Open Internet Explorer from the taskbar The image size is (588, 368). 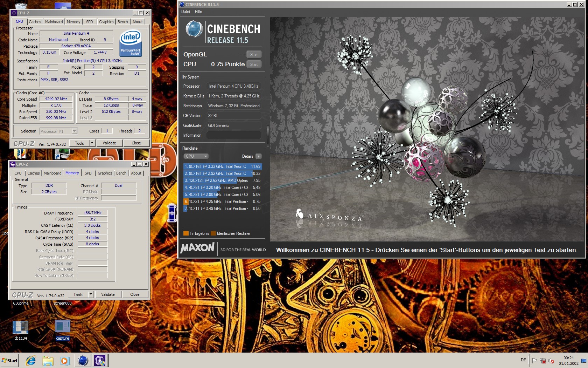point(31,360)
